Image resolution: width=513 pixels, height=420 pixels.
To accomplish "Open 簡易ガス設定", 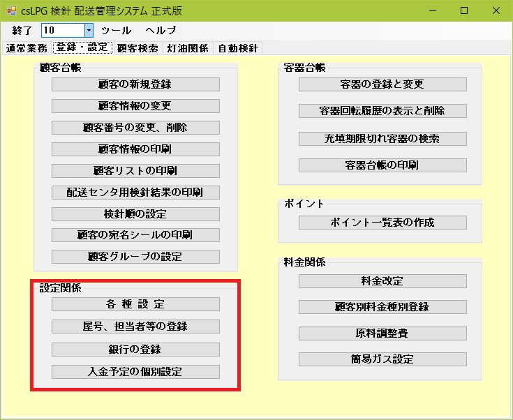I will coord(382,359).
